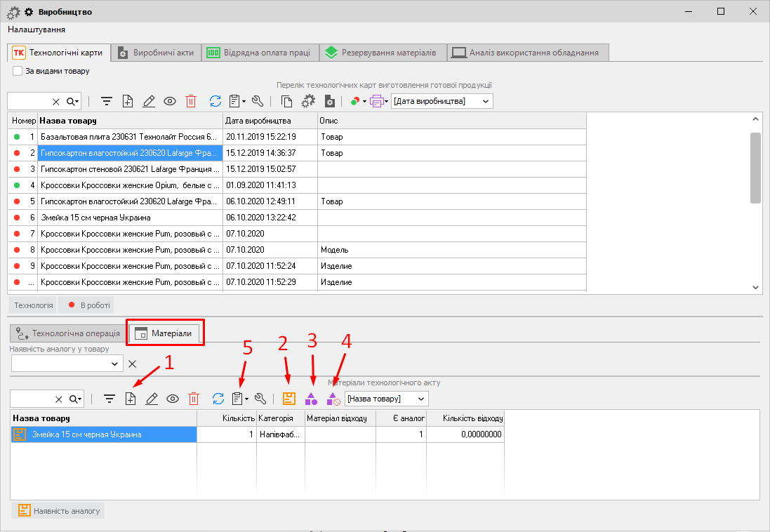Select row 'Базальтовая плита 230631' in table
The image size is (770, 532).
click(x=128, y=137)
